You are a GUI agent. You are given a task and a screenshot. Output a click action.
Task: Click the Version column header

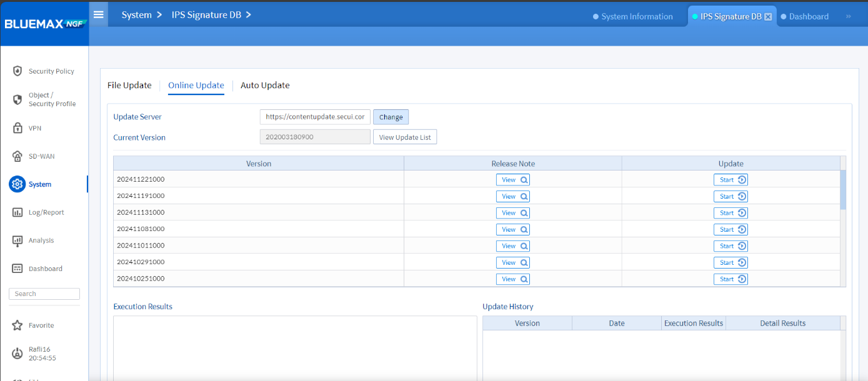[x=259, y=164]
